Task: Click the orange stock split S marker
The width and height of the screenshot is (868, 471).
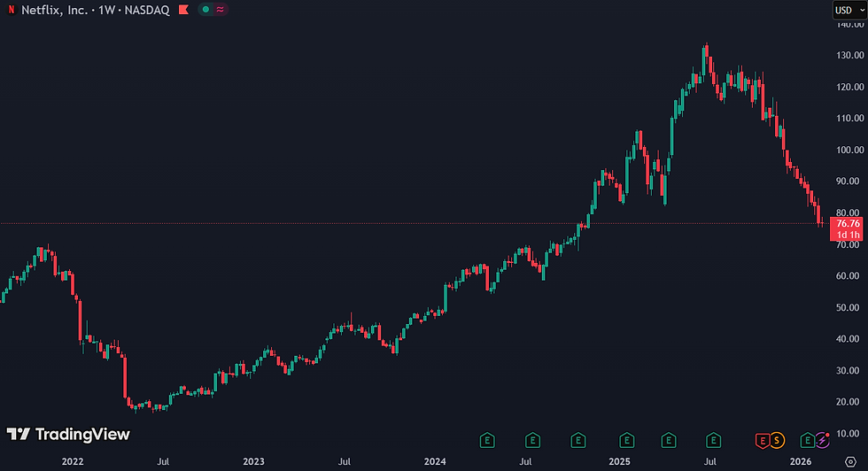Action: click(778, 441)
